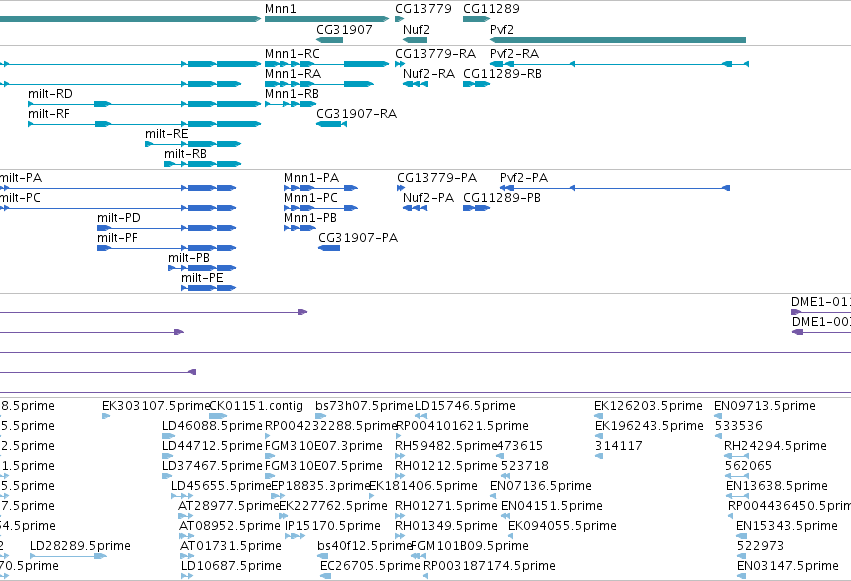
Task: Select transcript Mnn1-RC
Action: pyautogui.click(x=327, y=64)
